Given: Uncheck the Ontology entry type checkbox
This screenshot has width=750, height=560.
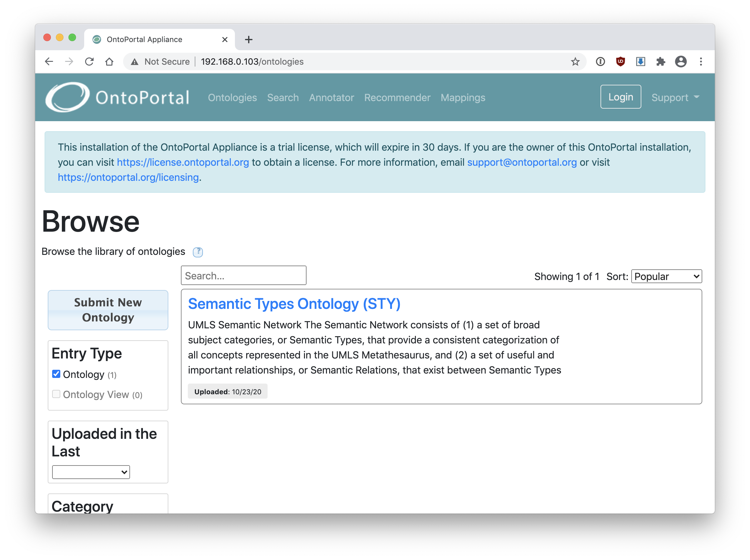Looking at the screenshot, I should 56,374.
